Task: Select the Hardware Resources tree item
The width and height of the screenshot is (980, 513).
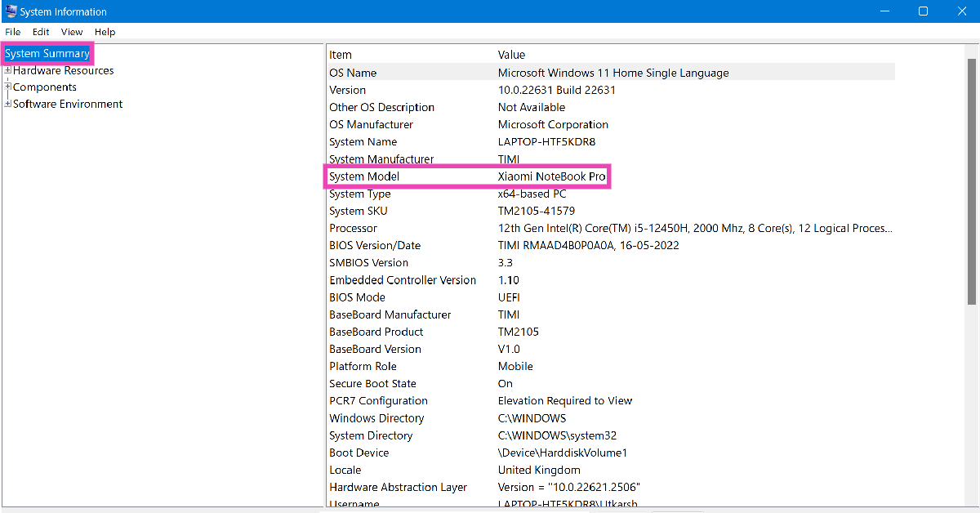Action: point(63,71)
